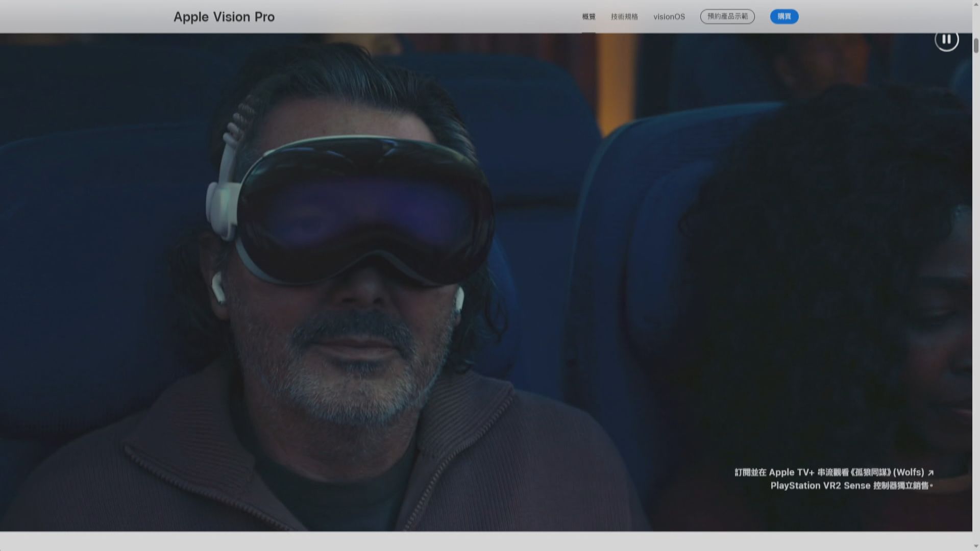Open the visionOS tab
The height and width of the screenshot is (551, 980).
coord(669,17)
